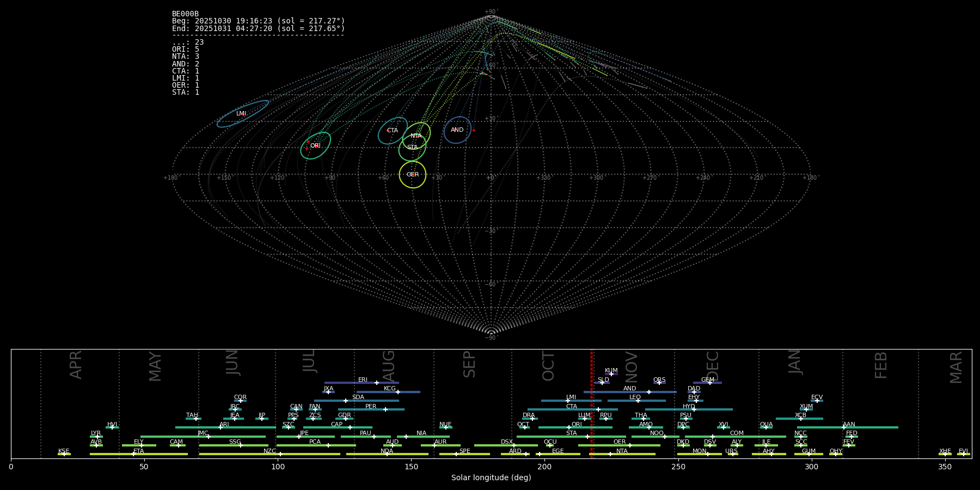
Task: Click the OER radiant circle on sky map
Action: pyautogui.click(x=413, y=175)
